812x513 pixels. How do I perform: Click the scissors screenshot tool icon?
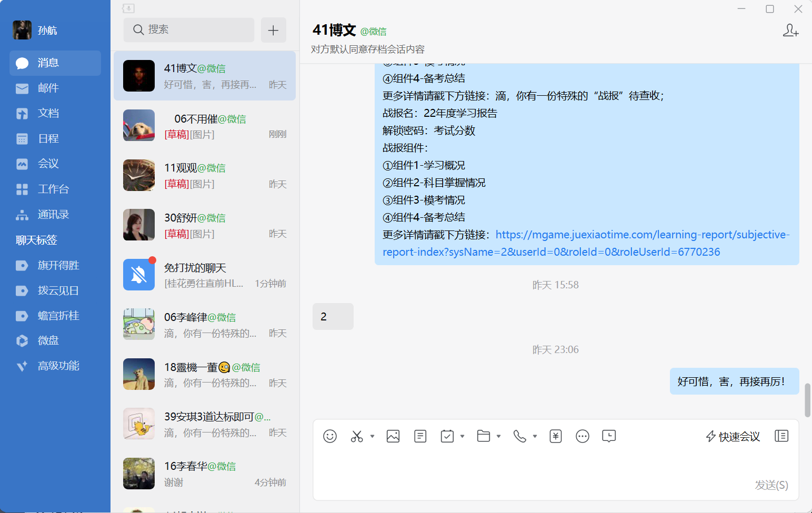click(357, 436)
